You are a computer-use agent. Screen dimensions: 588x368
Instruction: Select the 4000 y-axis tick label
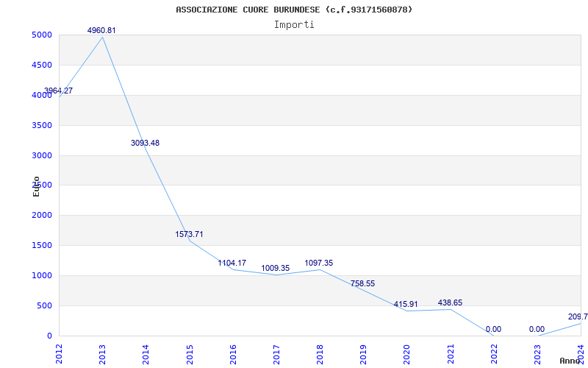(x=42, y=96)
